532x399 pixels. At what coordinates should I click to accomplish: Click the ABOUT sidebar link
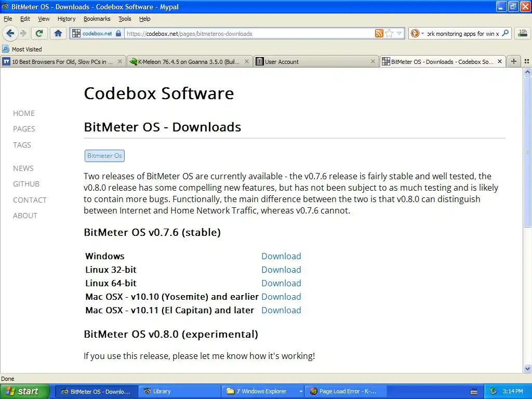pyautogui.click(x=25, y=216)
